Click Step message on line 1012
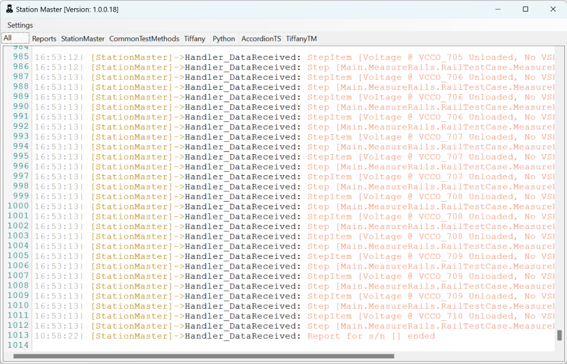 pyautogui.click(x=430, y=326)
